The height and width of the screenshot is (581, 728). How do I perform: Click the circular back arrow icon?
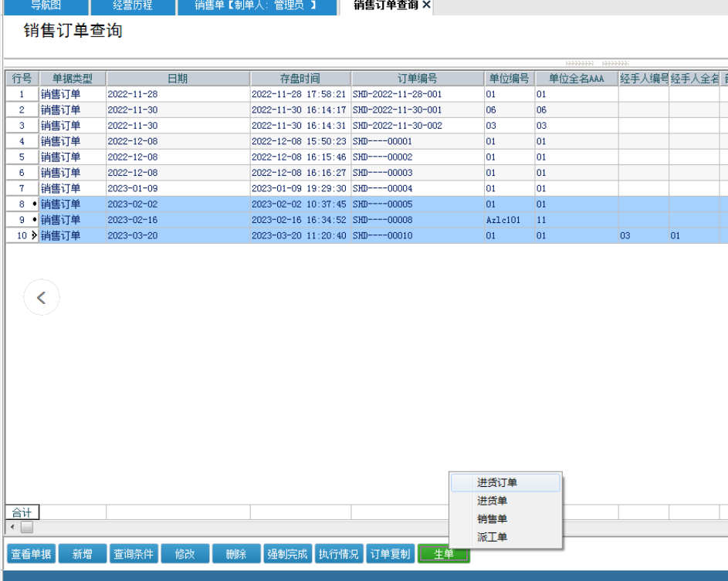pyautogui.click(x=42, y=298)
